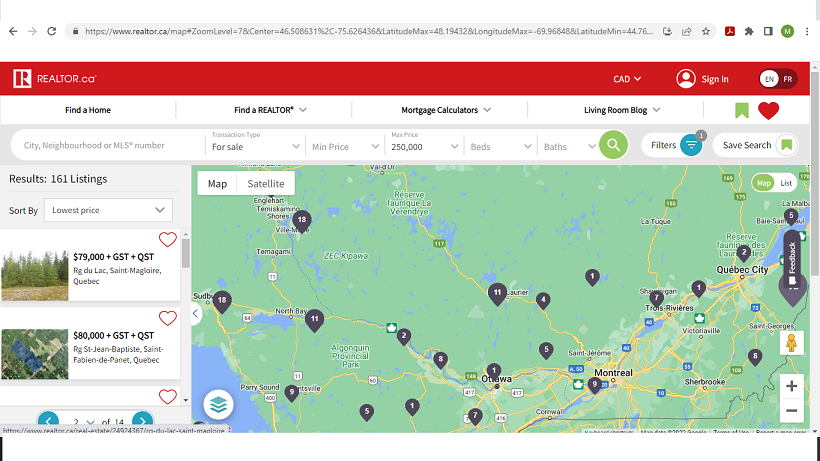The height and width of the screenshot is (461, 820).
Task: Zoom out the map with minus button
Action: 791,410
